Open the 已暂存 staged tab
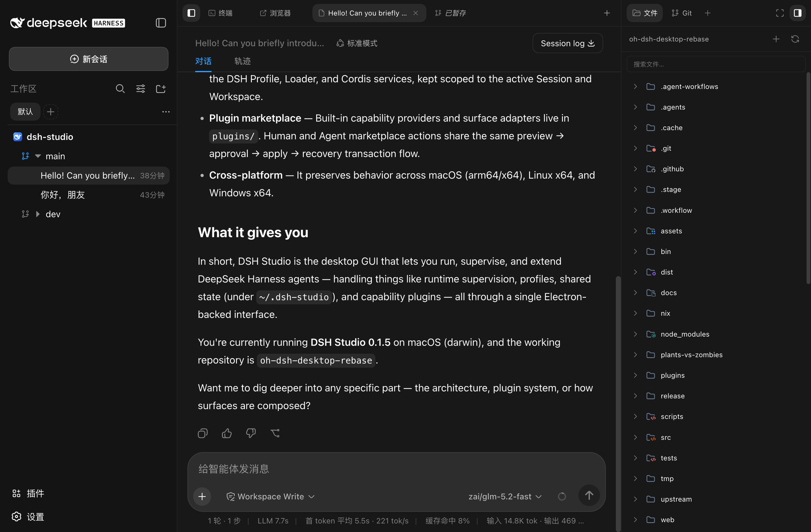The height and width of the screenshot is (532, 811). click(451, 13)
